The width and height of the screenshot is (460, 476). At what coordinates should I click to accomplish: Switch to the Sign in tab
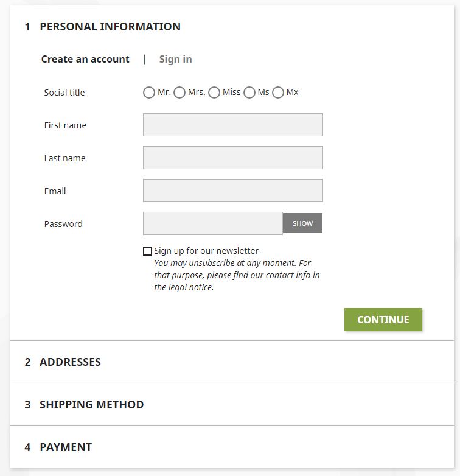click(175, 59)
